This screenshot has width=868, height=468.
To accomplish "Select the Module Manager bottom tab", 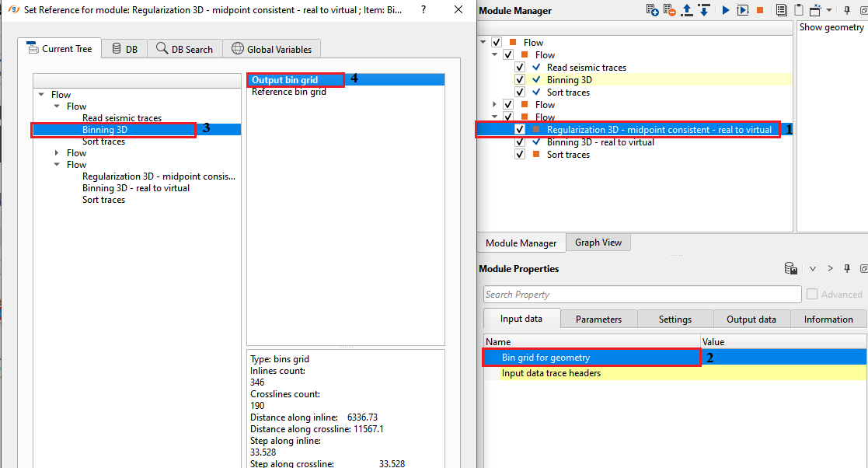I will pyautogui.click(x=521, y=243).
